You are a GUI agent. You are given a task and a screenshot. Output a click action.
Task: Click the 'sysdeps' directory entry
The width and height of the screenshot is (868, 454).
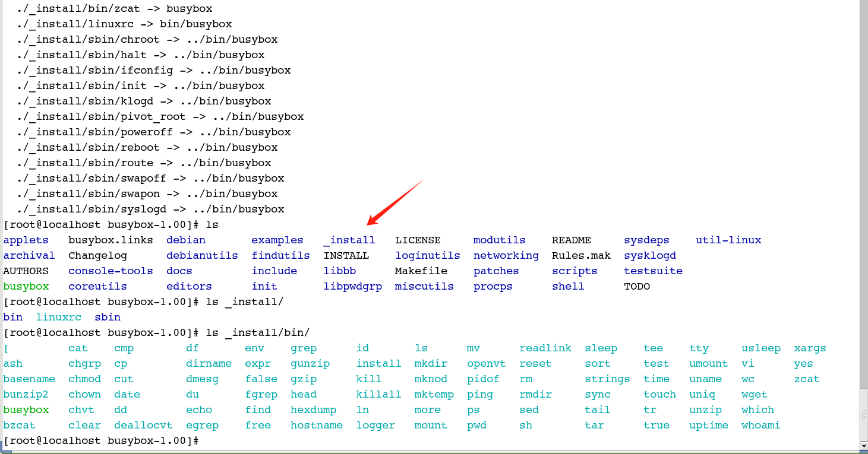tap(646, 240)
